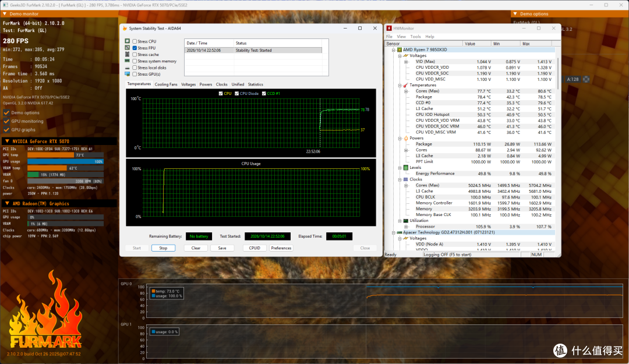629x364 pixels.
Task: Enable the Stress GPU(s) checkbox
Action: tap(135, 74)
